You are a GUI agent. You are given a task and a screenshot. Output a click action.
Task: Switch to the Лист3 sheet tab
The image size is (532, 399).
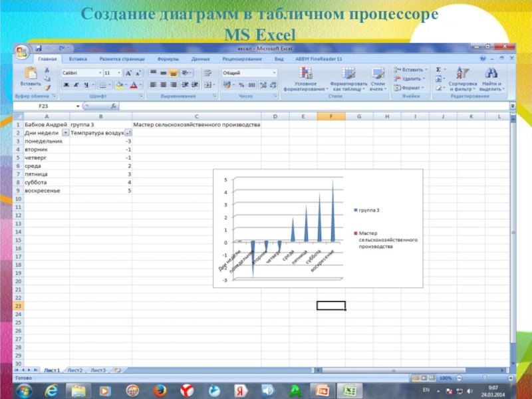[x=98, y=370]
